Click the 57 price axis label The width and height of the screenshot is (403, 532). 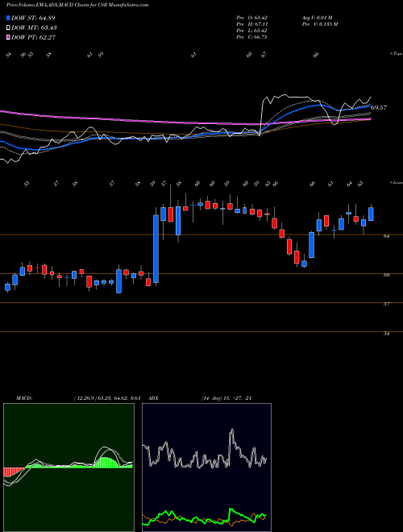[386, 305]
